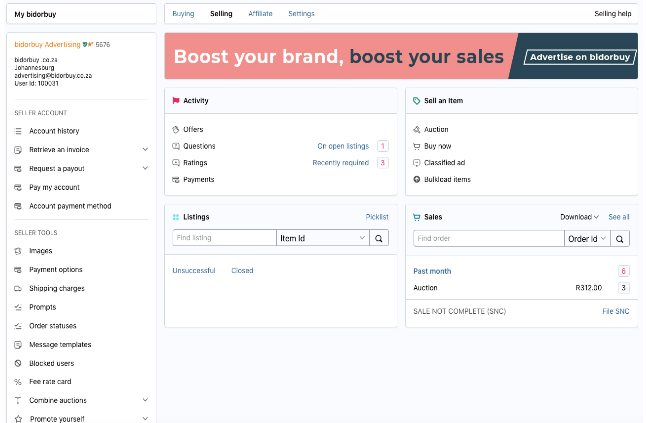Expand Retrieve an invoice chevron
This screenshot has width=646, height=423.
click(145, 150)
